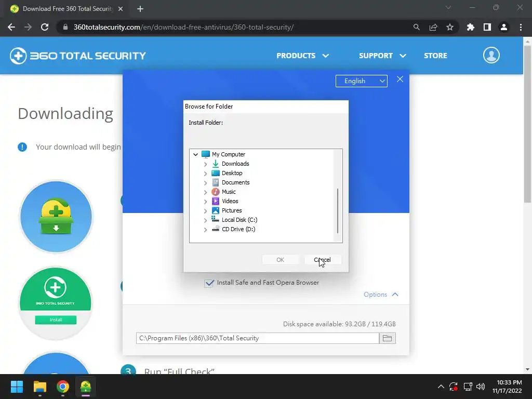532x399 pixels.
Task: Go back with the browser back arrow
Action: click(x=11, y=27)
